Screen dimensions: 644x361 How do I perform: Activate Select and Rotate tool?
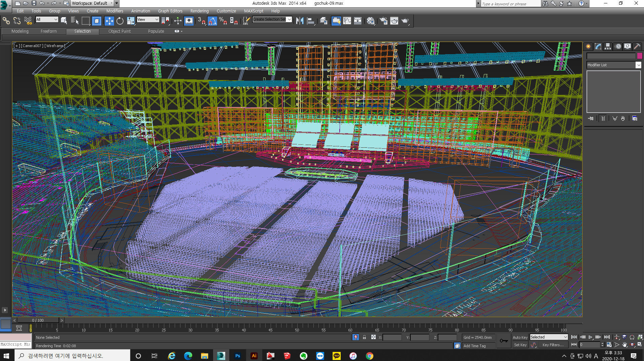[120, 21]
